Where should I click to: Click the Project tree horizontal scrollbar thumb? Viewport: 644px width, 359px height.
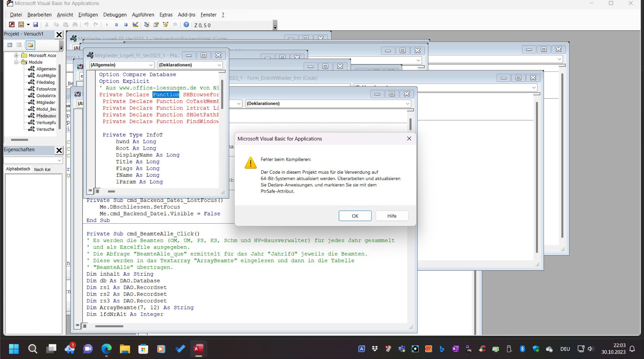(20, 140)
